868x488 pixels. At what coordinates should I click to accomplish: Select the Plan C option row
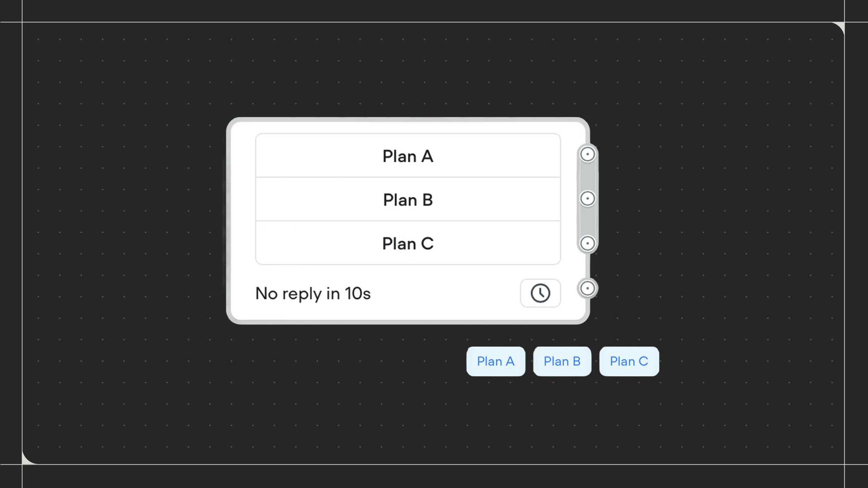(x=407, y=244)
